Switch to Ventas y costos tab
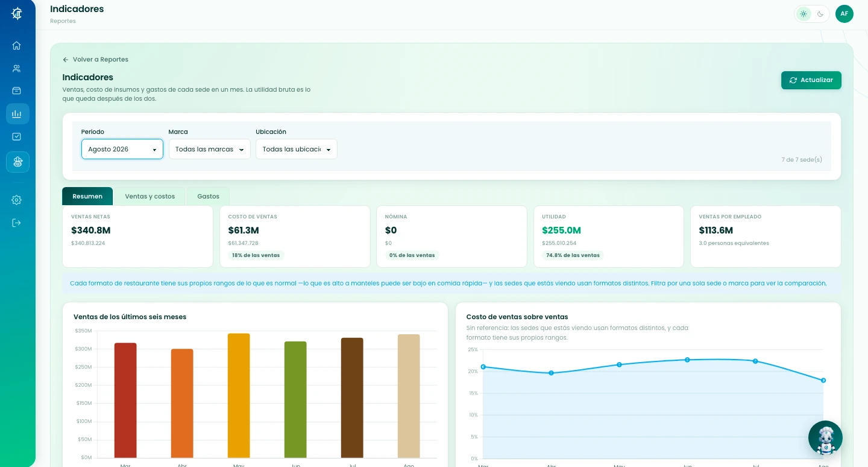This screenshot has height=467, width=868. coord(150,196)
